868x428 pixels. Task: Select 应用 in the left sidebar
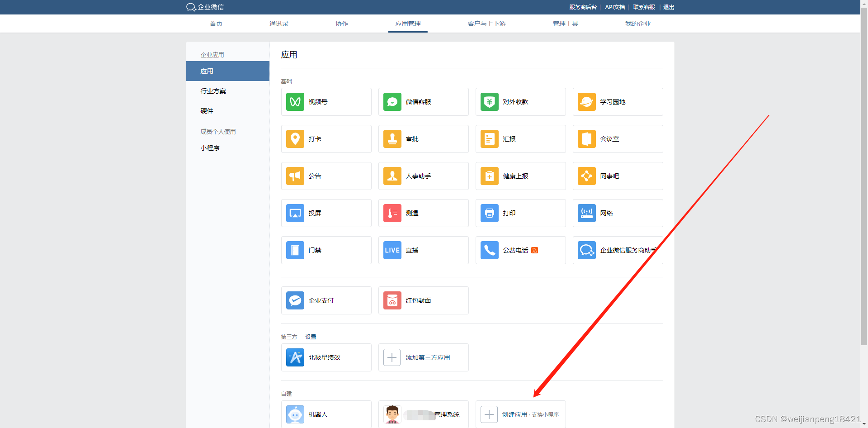coord(228,71)
